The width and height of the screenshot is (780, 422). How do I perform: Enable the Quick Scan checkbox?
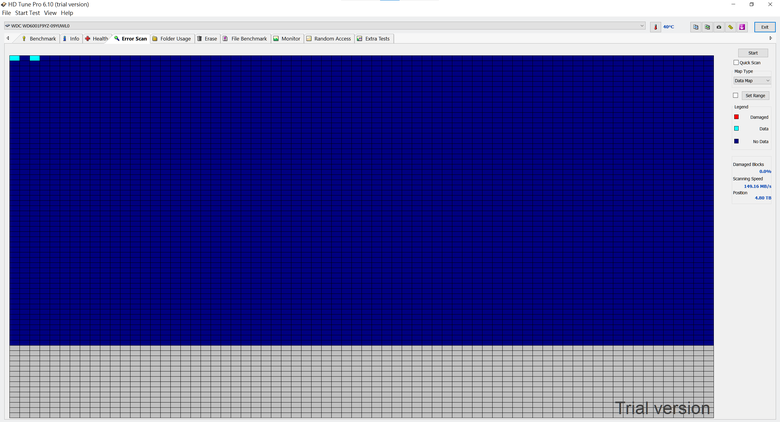(x=736, y=62)
